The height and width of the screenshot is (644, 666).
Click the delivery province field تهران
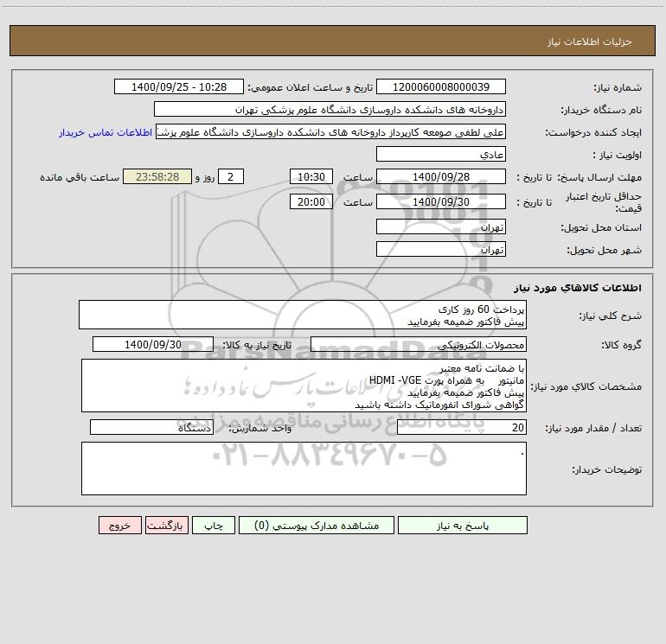point(441,226)
